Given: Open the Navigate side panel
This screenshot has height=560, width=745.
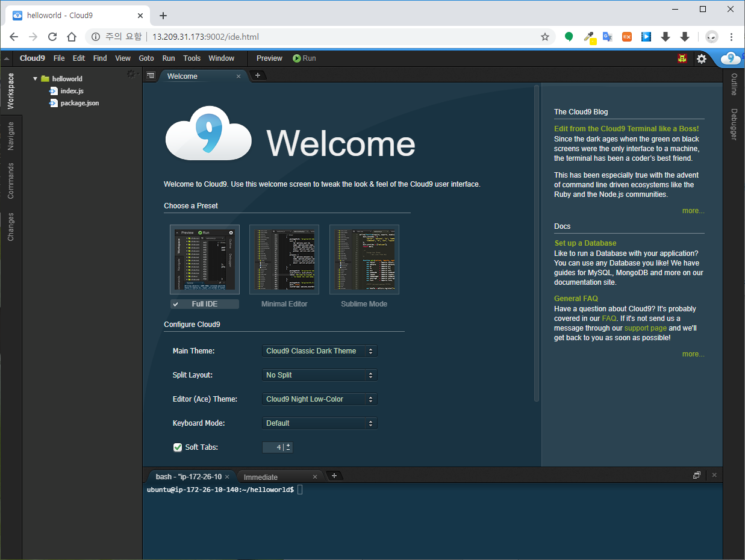Looking at the screenshot, I should pos(10,135).
